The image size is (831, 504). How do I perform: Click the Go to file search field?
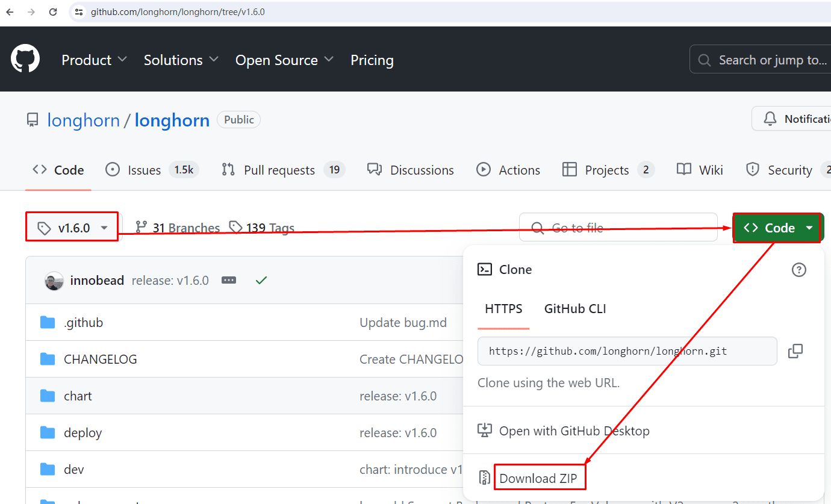tap(618, 228)
